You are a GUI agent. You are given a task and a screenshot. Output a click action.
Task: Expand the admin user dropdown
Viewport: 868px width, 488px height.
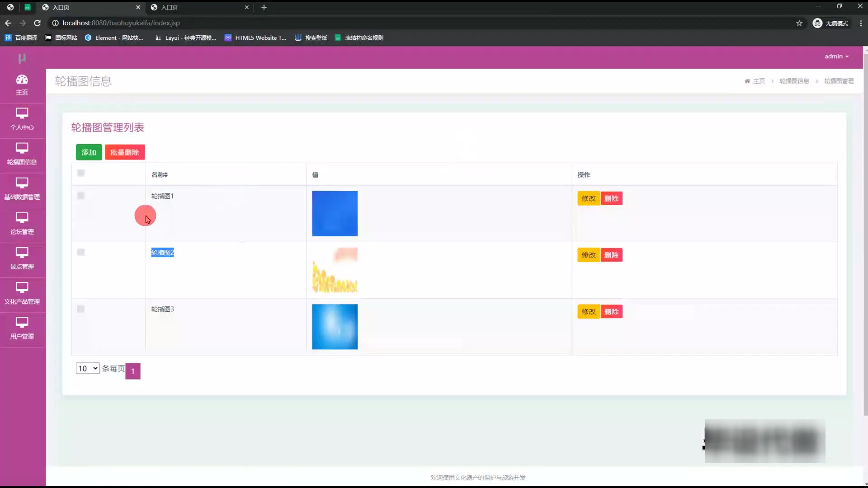click(836, 56)
